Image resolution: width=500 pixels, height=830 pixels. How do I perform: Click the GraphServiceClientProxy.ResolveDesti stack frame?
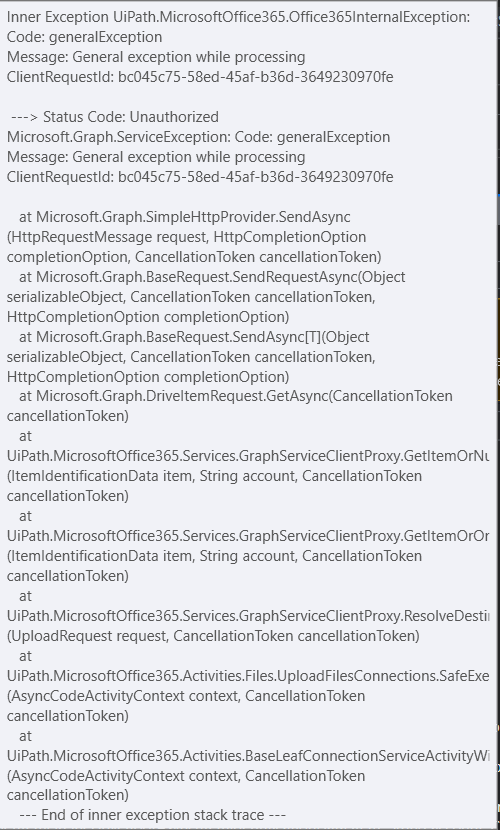pyautogui.click(x=248, y=616)
